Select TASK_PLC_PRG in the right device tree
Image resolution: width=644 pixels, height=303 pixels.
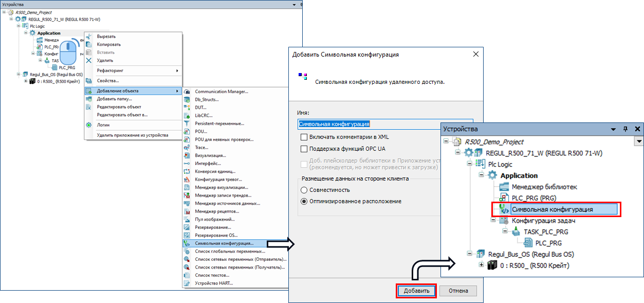pyautogui.click(x=545, y=231)
